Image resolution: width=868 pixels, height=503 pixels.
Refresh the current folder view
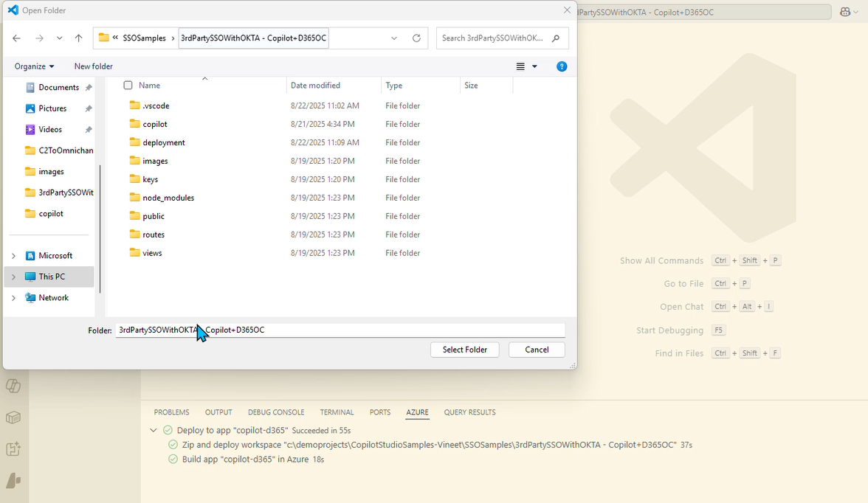pos(416,38)
